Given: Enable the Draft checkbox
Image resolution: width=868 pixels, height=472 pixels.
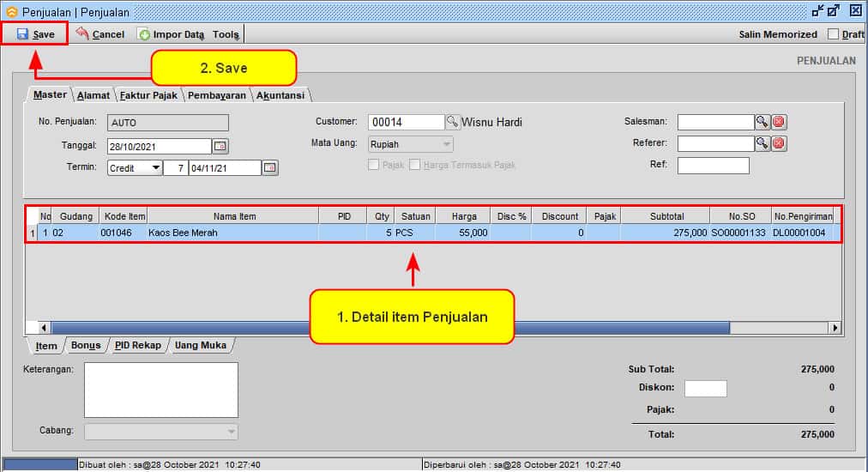Looking at the screenshot, I should (833, 34).
